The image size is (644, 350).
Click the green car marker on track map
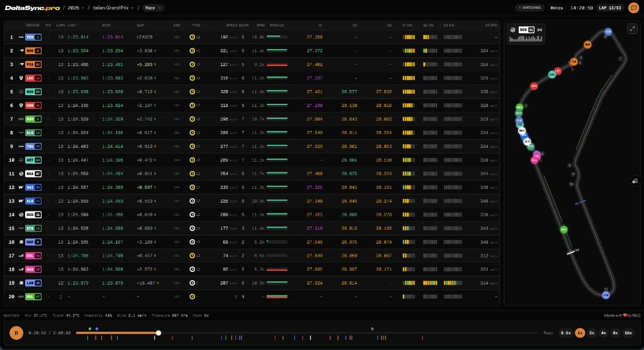pyautogui.click(x=563, y=229)
